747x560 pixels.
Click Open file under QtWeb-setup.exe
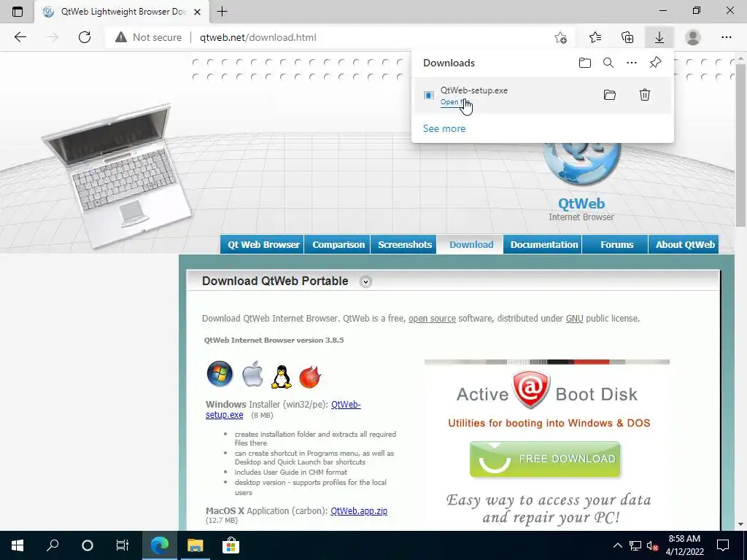click(x=455, y=102)
